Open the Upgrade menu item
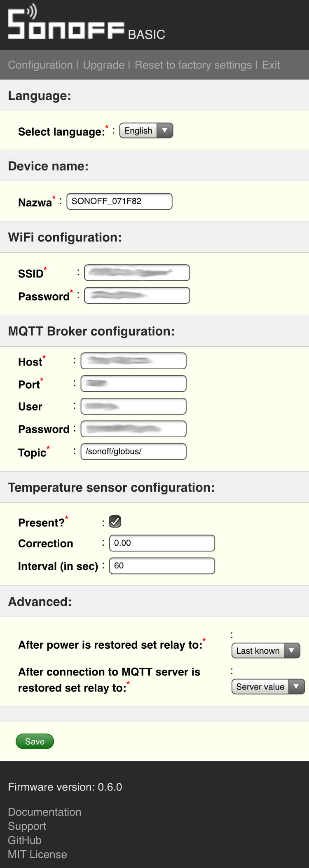 coord(103,65)
